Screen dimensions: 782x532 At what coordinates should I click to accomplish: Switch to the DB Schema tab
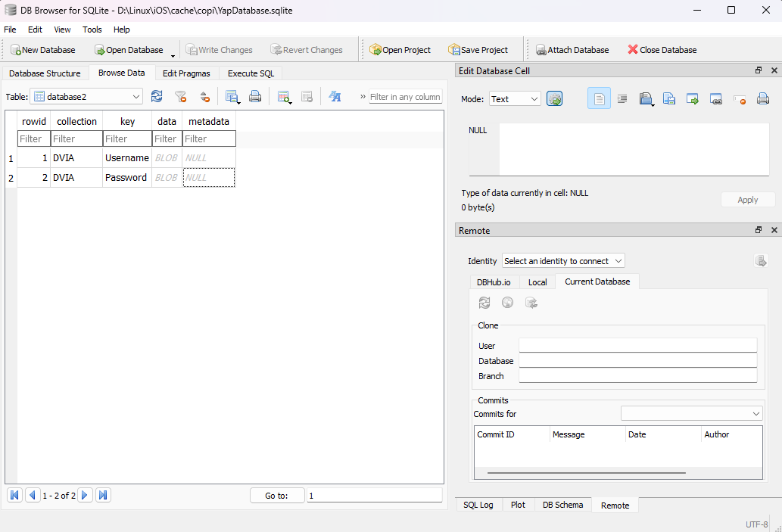(562, 505)
